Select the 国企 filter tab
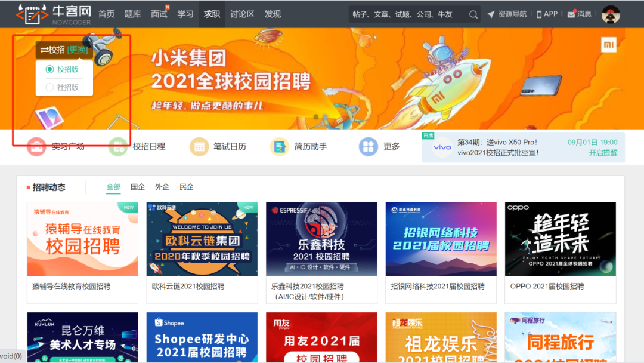 click(x=138, y=187)
